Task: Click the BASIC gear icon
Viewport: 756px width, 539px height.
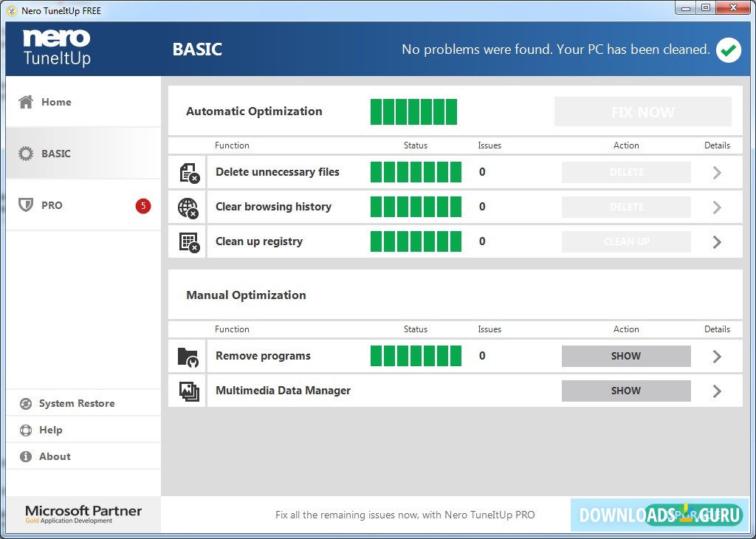Action: (x=26, y=154)
